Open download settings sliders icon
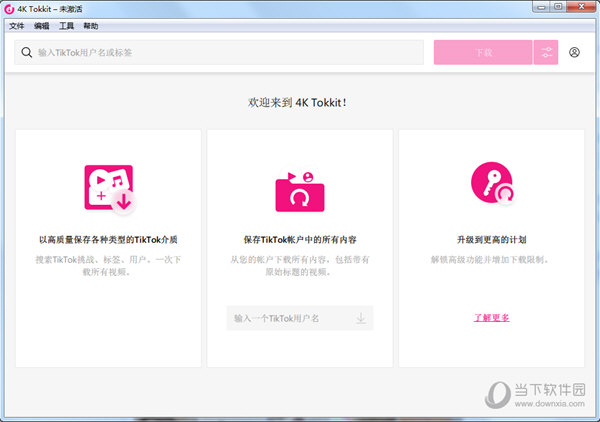The width and height of the screenshot is (600, 422). 546,52
